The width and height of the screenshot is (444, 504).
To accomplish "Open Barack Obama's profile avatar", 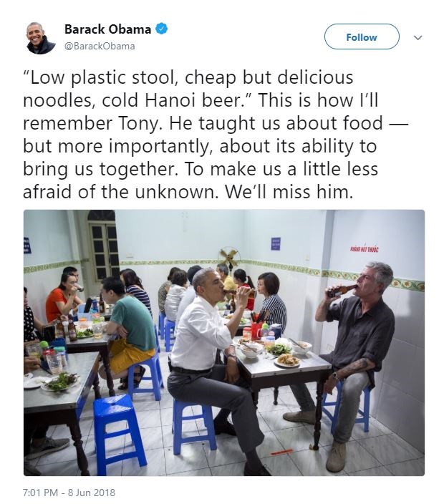I will (x=41, y=37).
